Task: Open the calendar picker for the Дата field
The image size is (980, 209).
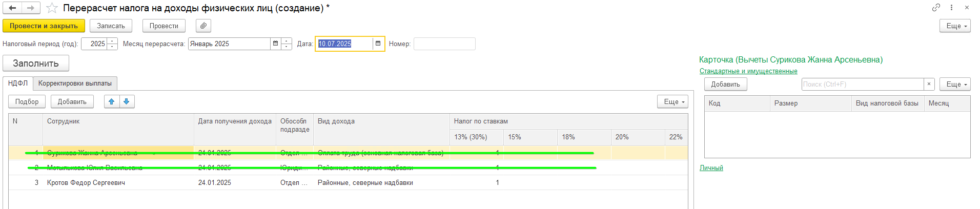Action: [x=378, y=44]
